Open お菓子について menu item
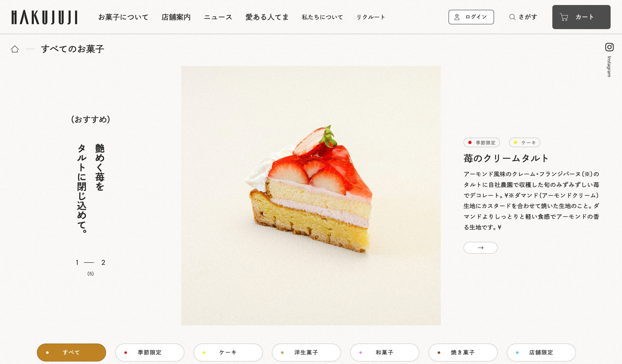 click(123, 17)
